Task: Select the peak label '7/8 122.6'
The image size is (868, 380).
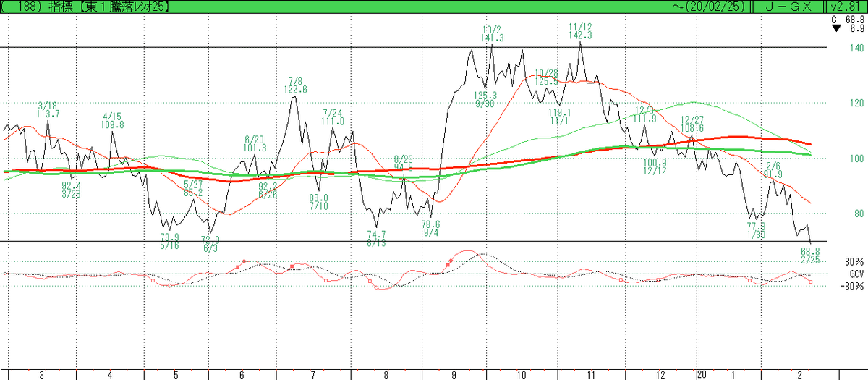Action: [x=296, y=85]
